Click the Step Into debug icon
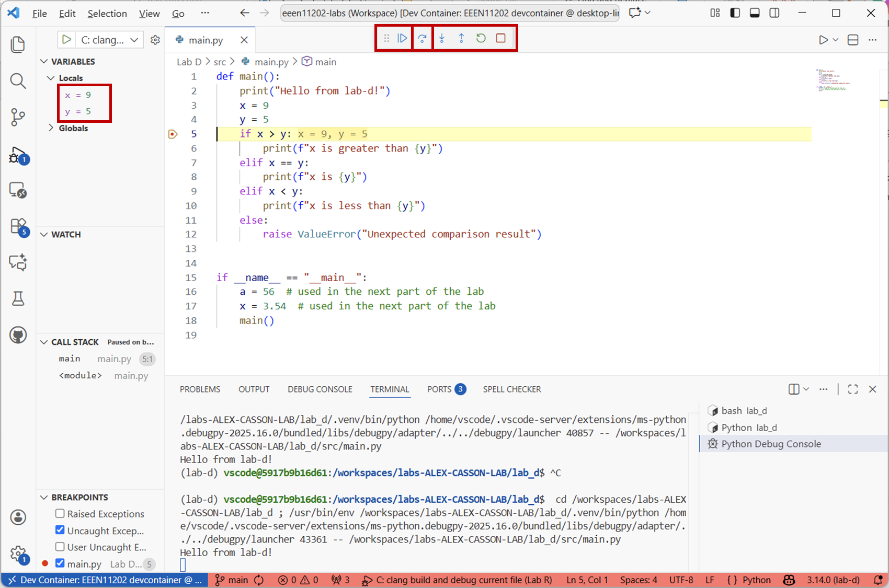 pos(442,38)
